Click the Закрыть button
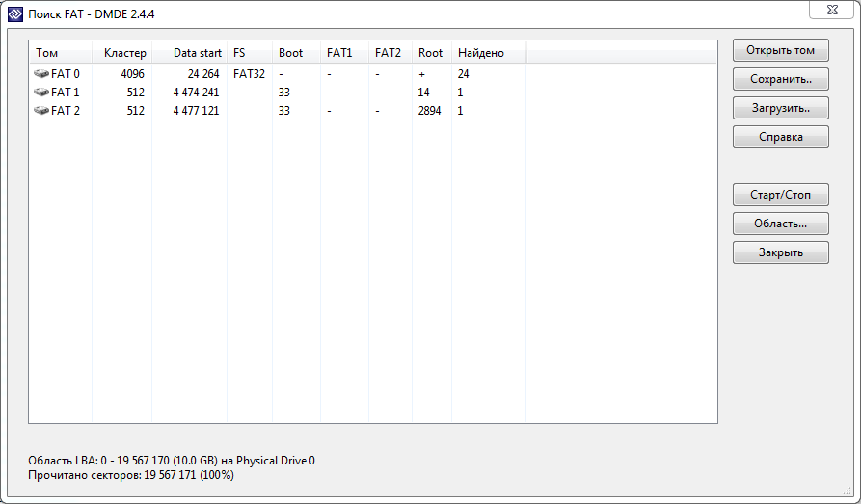Viewport: 861px width, 504px height. click(x=780, y=252)
